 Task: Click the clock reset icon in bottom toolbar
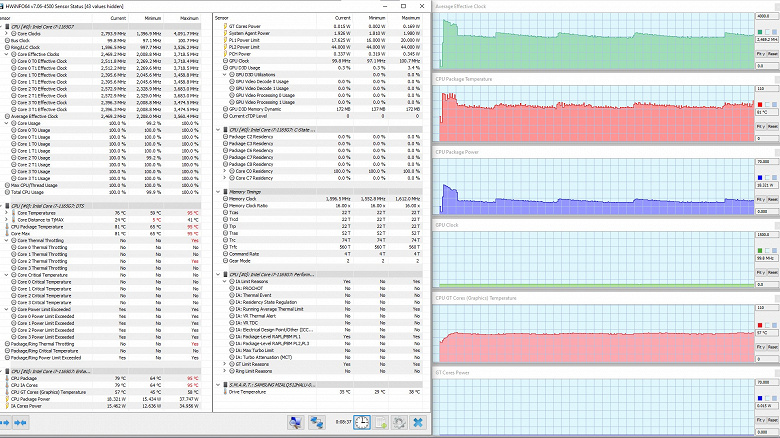(x=362, y=424)
